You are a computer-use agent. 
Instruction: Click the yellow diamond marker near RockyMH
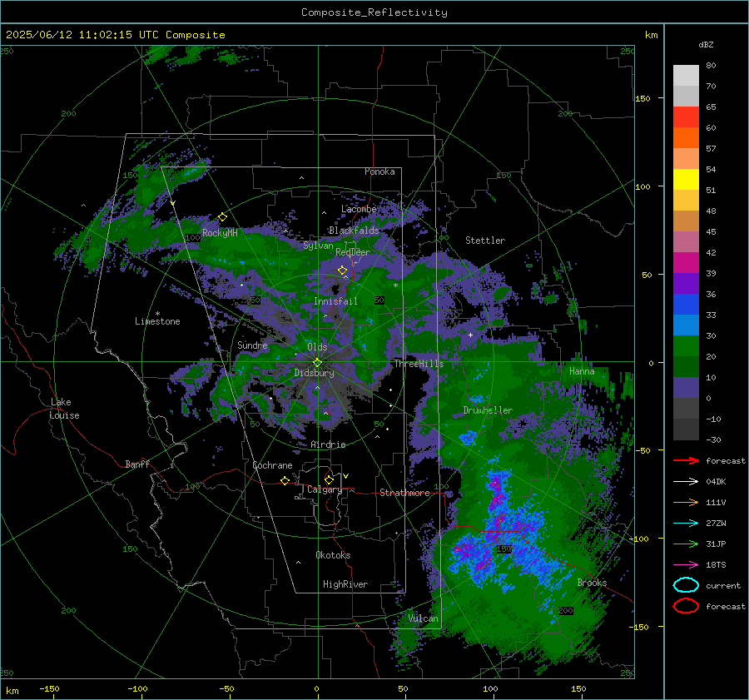click(222, 217)
